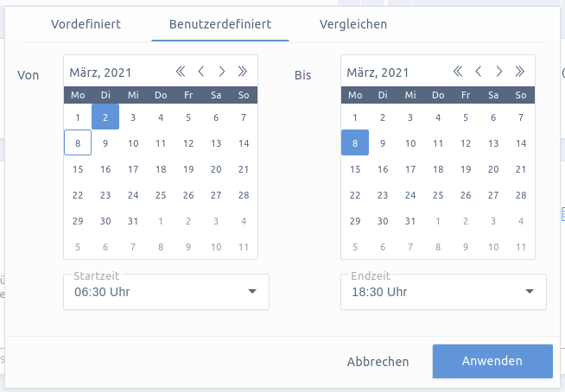
Task: Select March 15 in the Von calendar
Action: pos(78,169)
